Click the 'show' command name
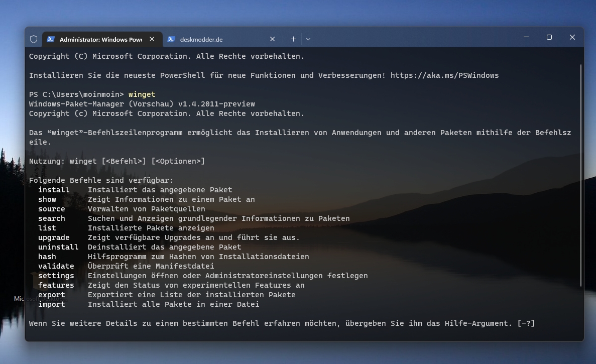Image resolution: width=596 pixels, height=364 pixels. [47, 199]
